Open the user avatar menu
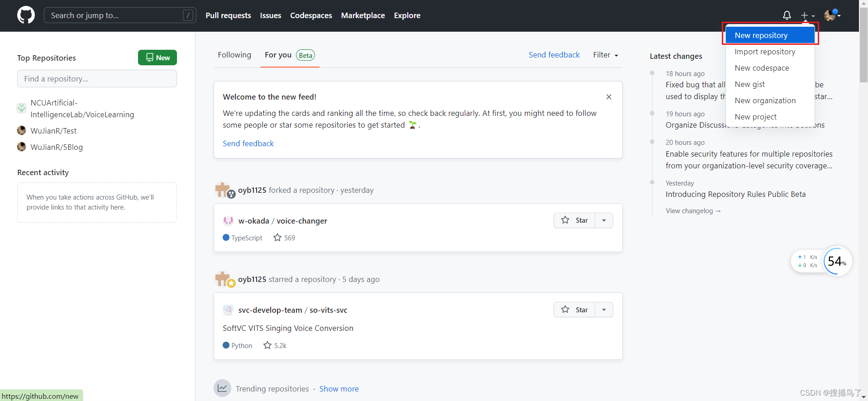868x401 pixels. 832,15
